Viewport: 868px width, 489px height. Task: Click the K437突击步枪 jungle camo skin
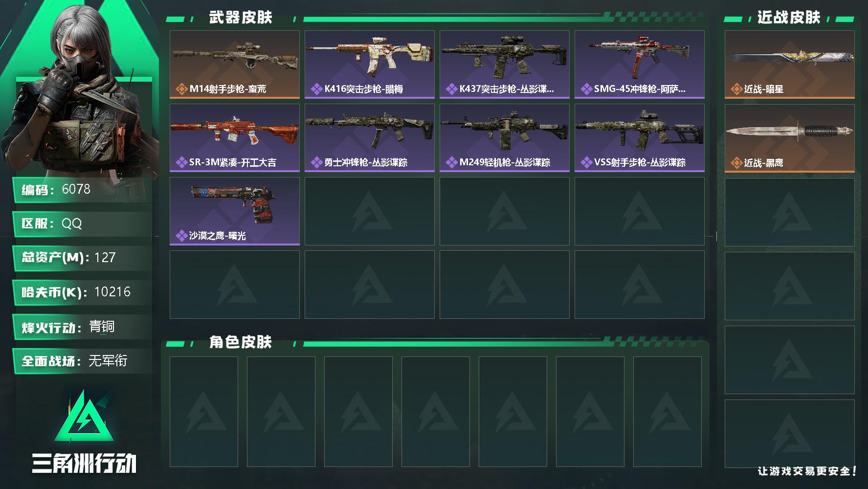pos(505,65)
